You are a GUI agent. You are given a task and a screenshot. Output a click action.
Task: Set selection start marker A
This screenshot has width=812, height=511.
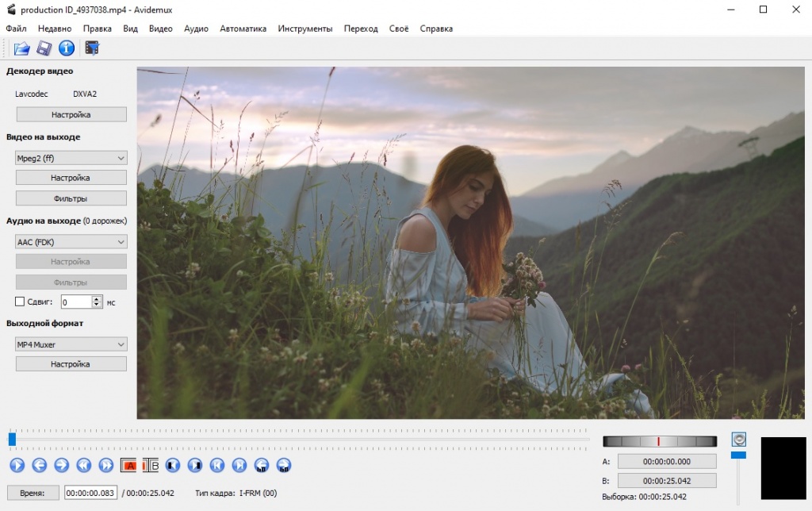coord(129,466)
